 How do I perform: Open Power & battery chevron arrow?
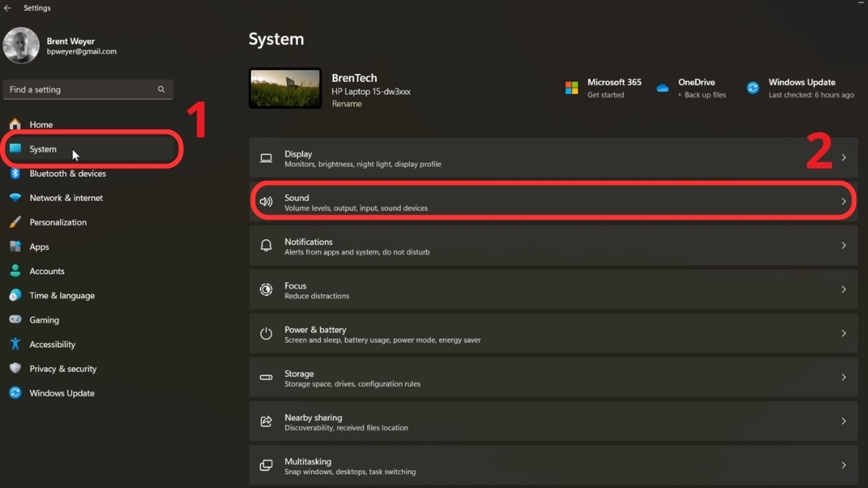(x=843, y=333)
